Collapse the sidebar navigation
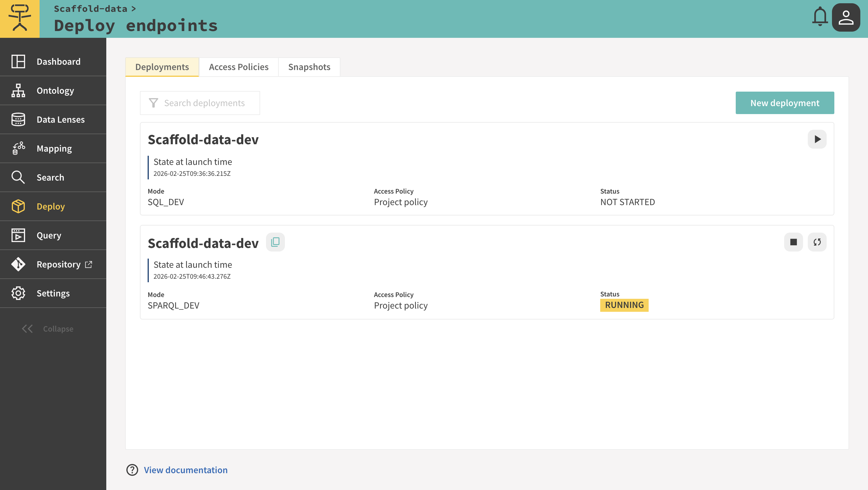This screenshot has width=868, height=490. tap(48, 329)
